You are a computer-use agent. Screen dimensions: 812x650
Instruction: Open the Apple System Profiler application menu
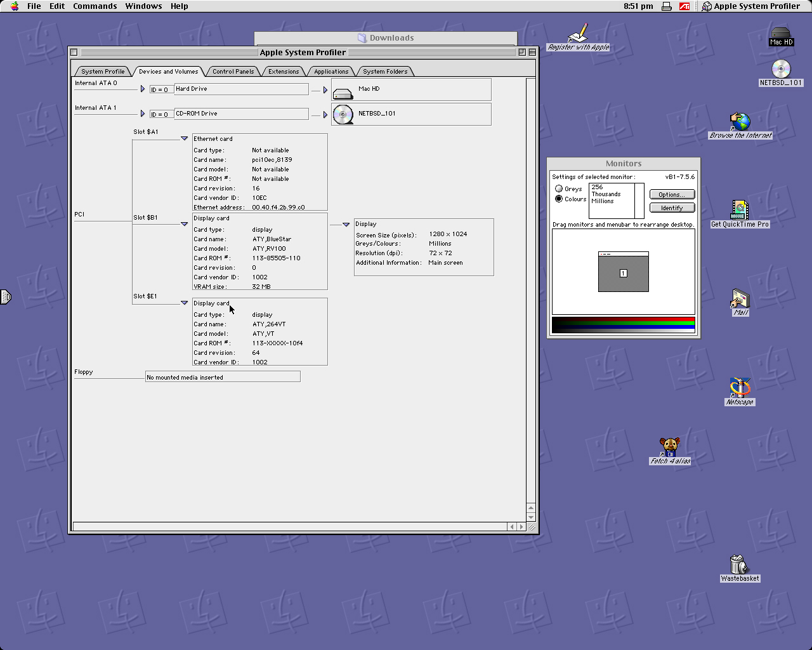click(x=751, y=6)
